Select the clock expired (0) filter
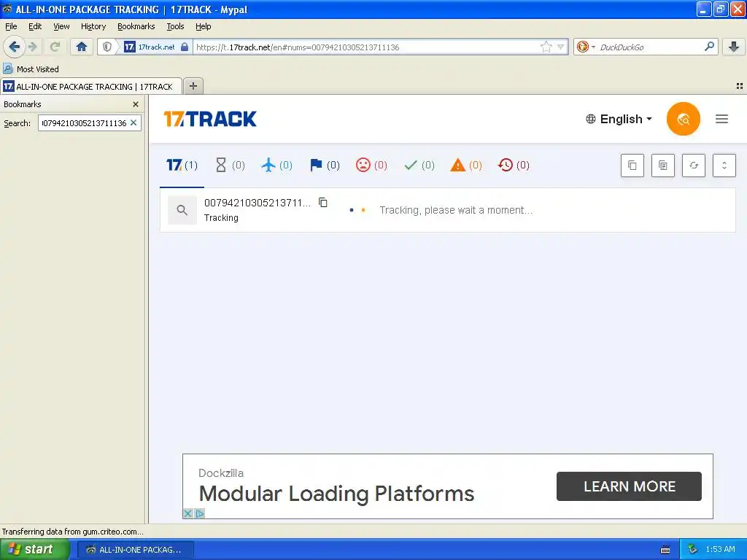The width and height of the screenshot is (747, 560). (513, 166)
